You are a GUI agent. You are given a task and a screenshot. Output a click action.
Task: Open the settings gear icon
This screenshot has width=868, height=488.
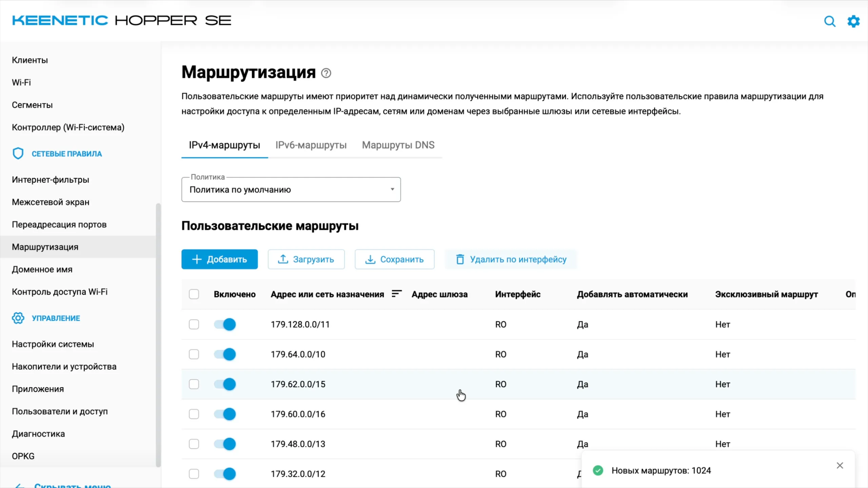pos(853,21)
